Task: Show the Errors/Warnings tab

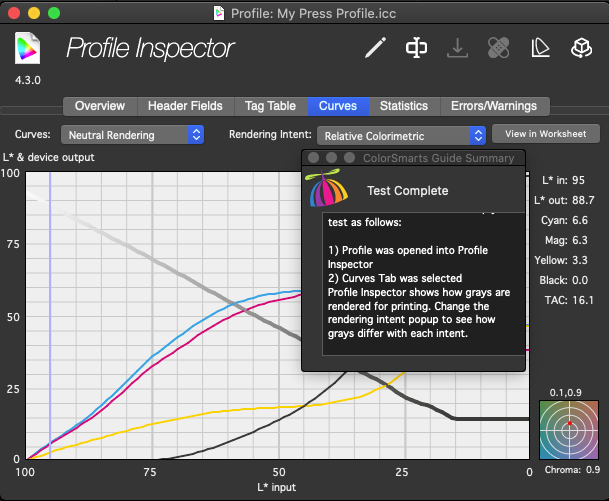Action: (x=493, y=106)
